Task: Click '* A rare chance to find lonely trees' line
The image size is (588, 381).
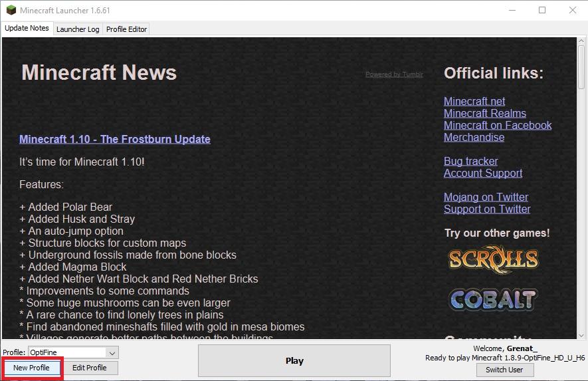Action: coord(122,315)
